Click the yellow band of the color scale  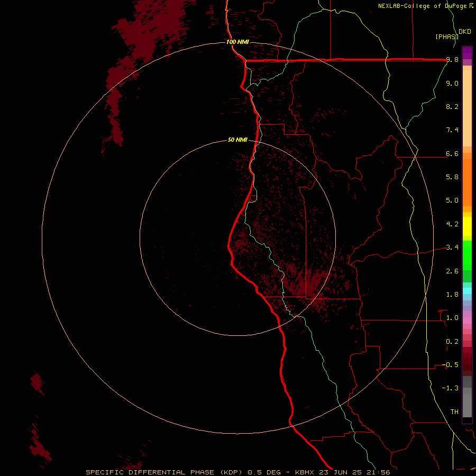click(467, 226)
